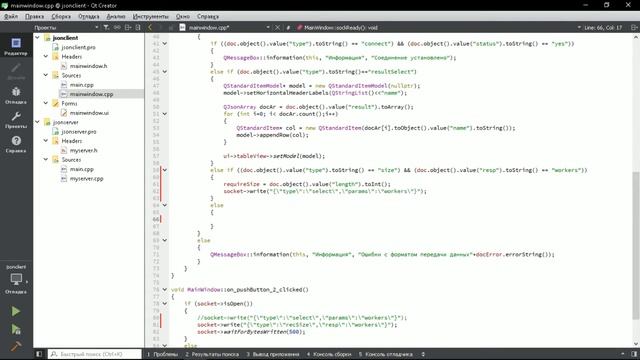The height and width of the screenshot is (360, 640).
Task: Open myserver.cpp in the project tree
Action: 86,178
